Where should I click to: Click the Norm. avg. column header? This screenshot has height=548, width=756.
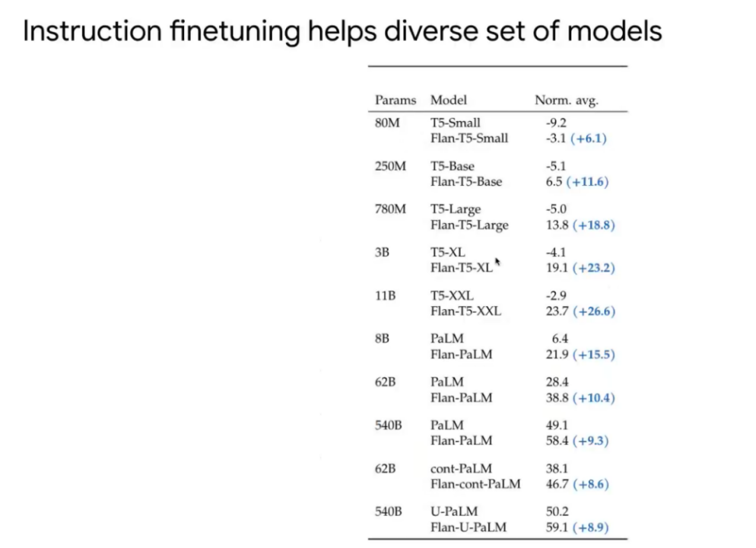[x=567, y=100]
